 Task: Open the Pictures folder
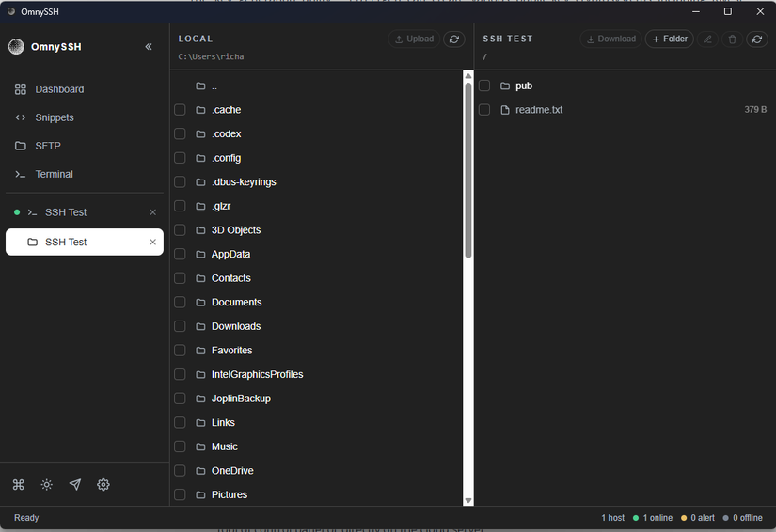click(x=230, y=494)
